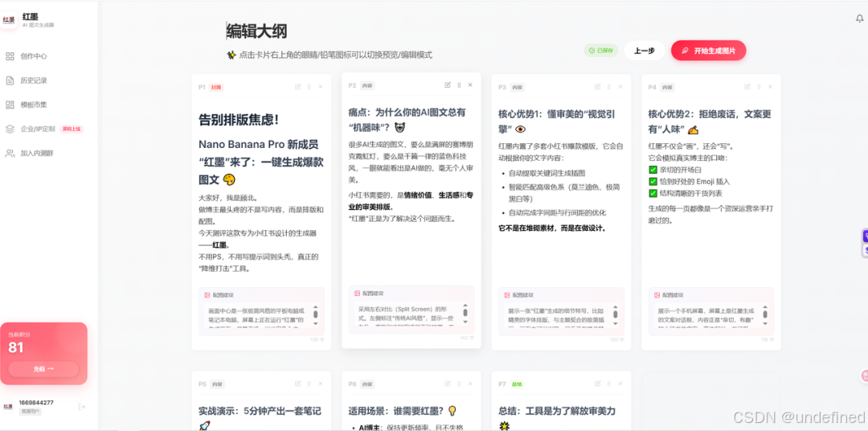Image resolution: width=868 pixels, height=431 pixels.
Task: Toggle edit mode on card P4
Action: (747, 86)
